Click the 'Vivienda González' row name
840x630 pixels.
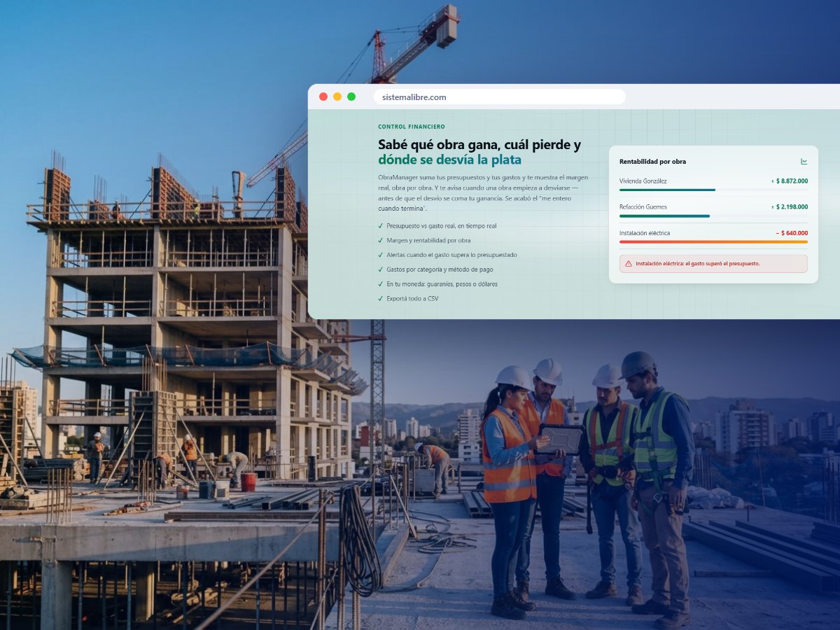click(x=643, y=181)
